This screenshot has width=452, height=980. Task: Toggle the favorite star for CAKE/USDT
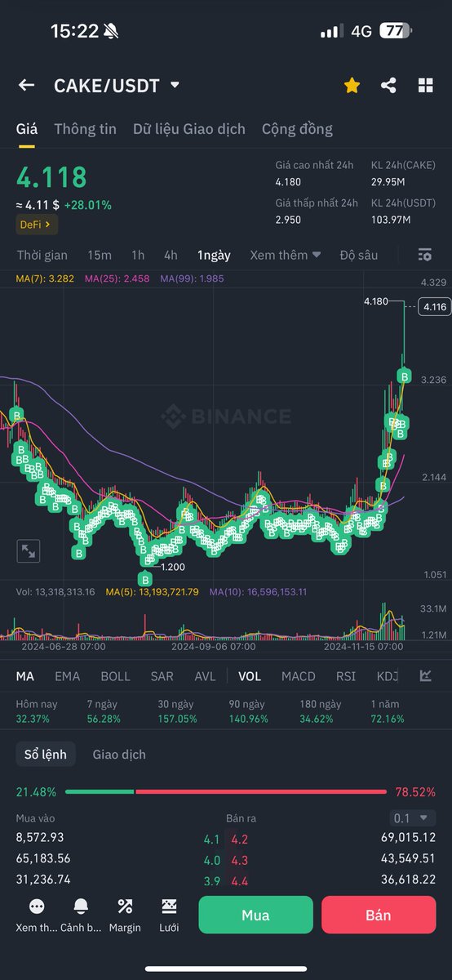pos(352,85)
